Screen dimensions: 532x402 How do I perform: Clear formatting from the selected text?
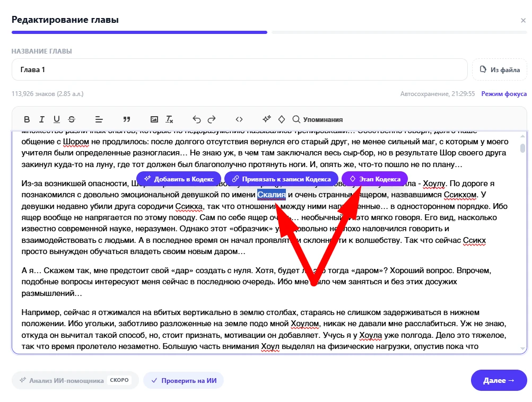(169, 119)
